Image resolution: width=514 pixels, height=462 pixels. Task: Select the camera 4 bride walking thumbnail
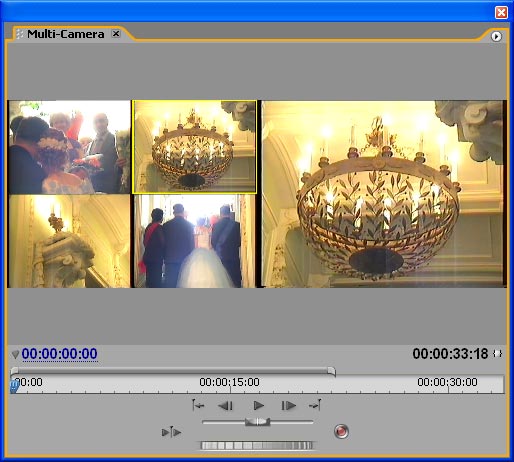(x=194, y=241)
